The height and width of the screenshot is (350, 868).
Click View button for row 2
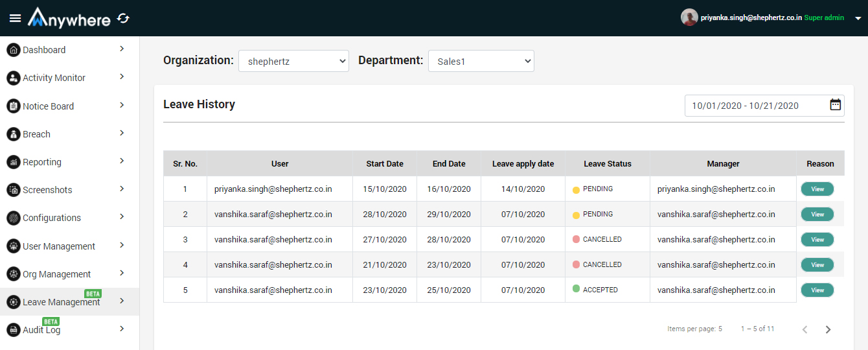click(817, 214)
